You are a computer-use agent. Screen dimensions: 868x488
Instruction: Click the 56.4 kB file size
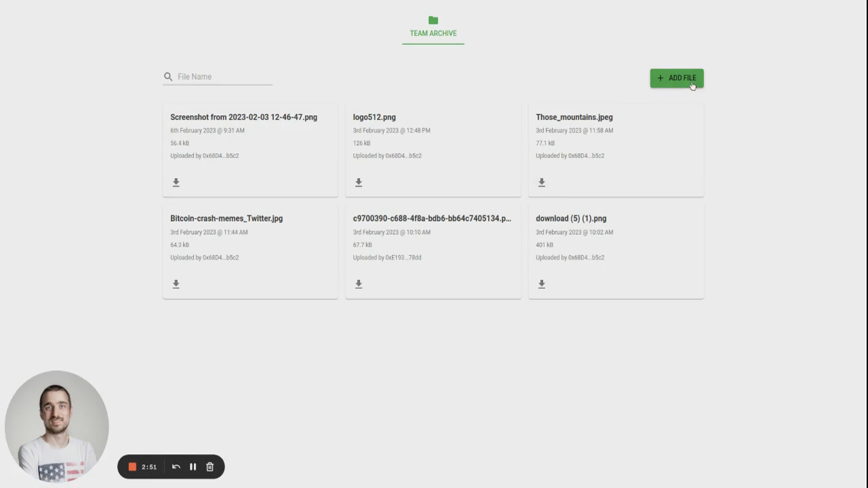click(x=180, y=143)
